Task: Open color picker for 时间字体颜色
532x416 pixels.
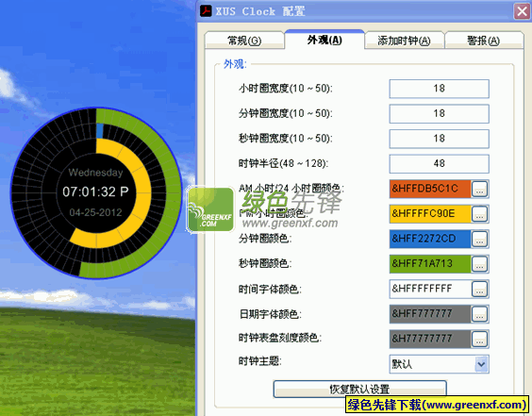Action: tap(480, 290)
